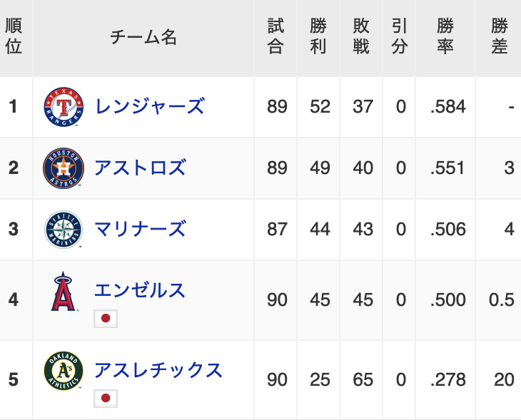Click the Japan flag under エンゼルス
The width and height of the screenshot is (521, 420).
point(106,319)
